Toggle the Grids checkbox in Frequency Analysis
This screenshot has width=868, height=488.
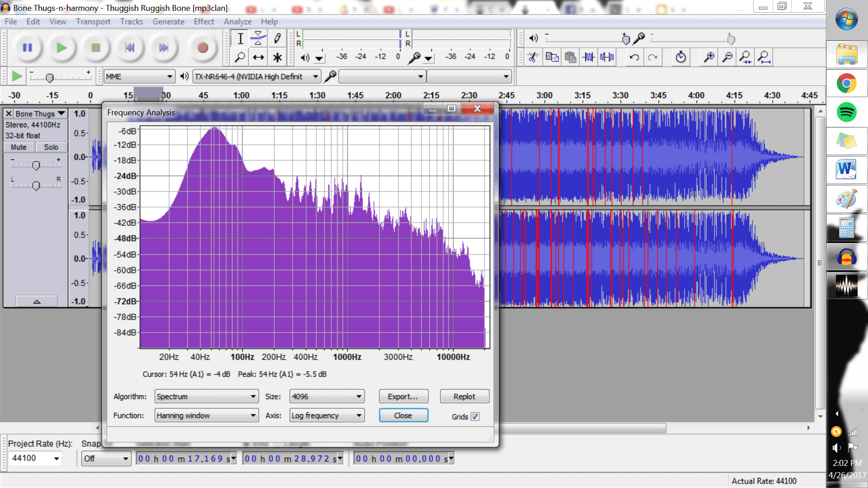click(475, 417)
